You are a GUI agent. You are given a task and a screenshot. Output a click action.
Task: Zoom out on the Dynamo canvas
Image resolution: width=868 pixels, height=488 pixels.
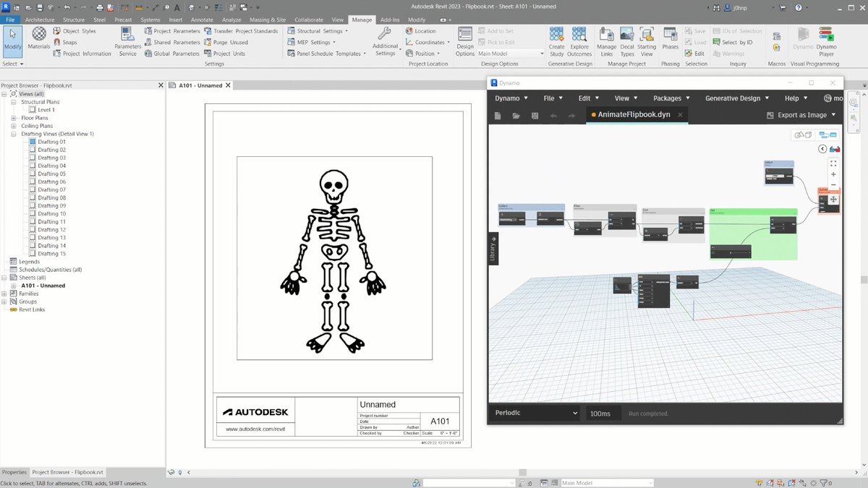(833, 185)
